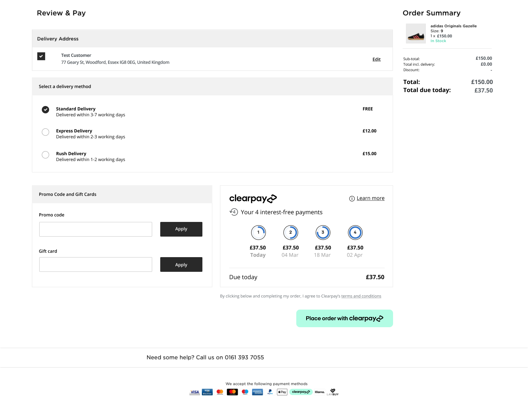Apply the promo code

[181, 229]
